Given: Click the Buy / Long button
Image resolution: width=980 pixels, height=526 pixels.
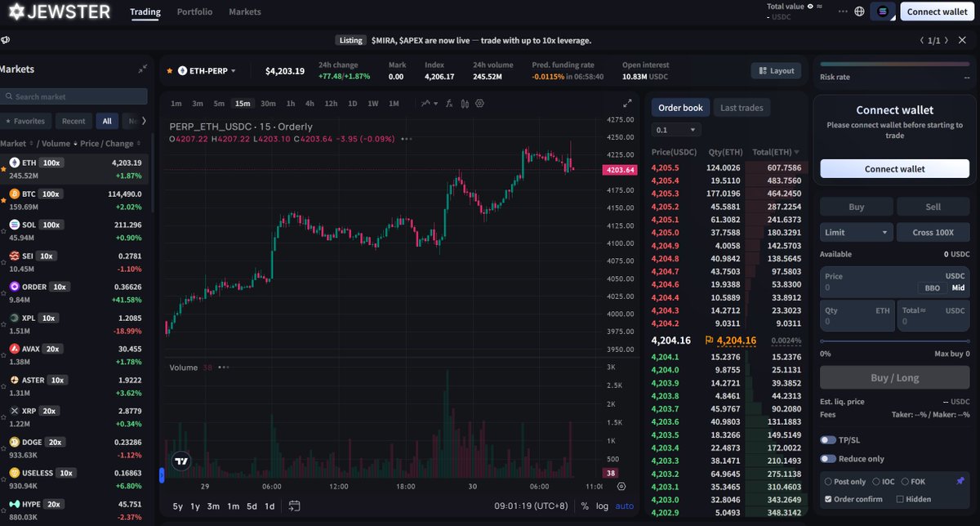Looking at the screenshot, I should (x=895, y=377).
